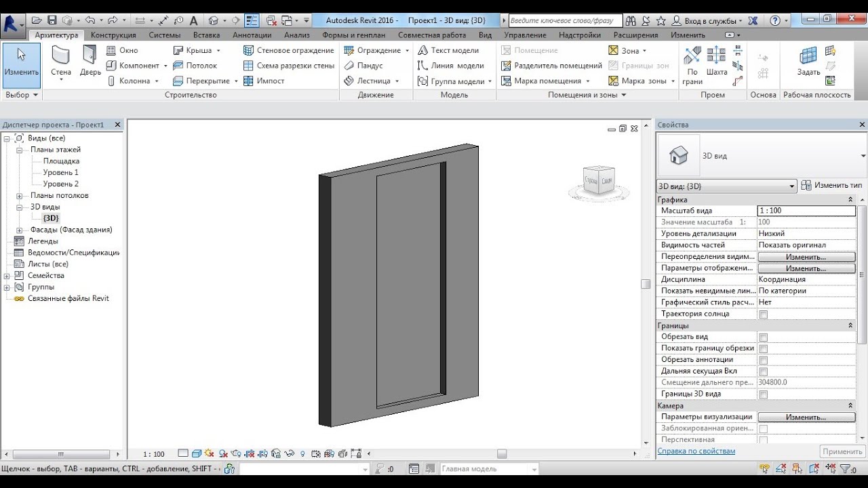This screenshot has width=868, height=488.
Task: Go to Совместная работа tab
Action: [x=432, y=35]
